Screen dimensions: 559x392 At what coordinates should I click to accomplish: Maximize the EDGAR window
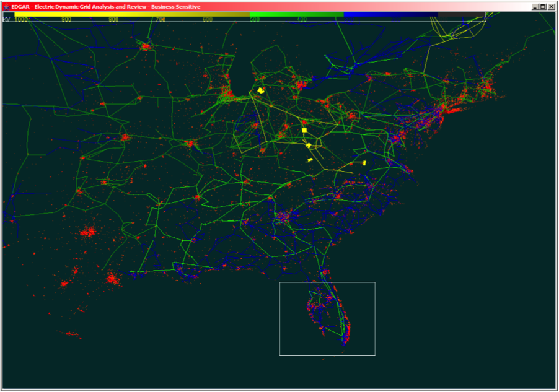pos(543,7)
